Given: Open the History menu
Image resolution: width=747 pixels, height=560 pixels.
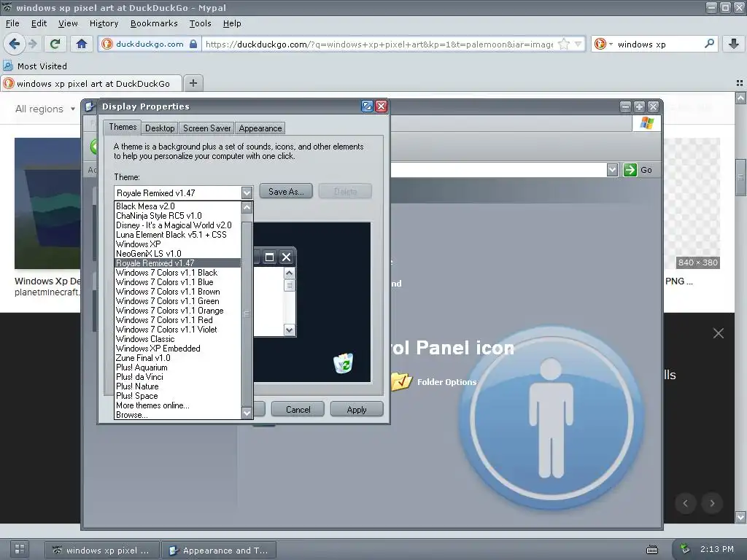Looking at the screenshot, I should 104,23.
